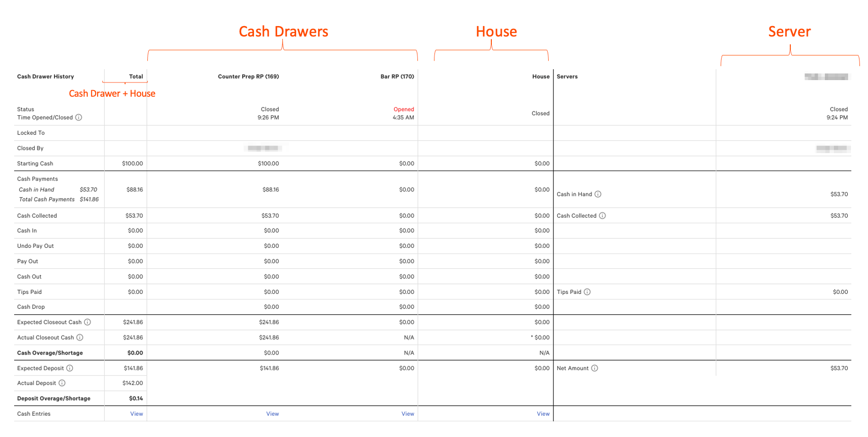The height and width of the screenshot is (437, 868).
Task: Click the Expected Closeout Cash info icon
Action: (x=87, y=322)
